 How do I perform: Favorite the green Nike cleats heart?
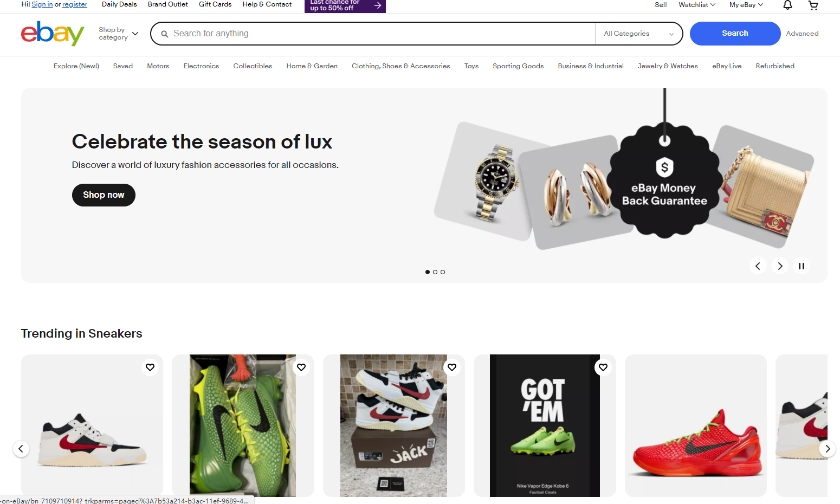coord(301,367)
